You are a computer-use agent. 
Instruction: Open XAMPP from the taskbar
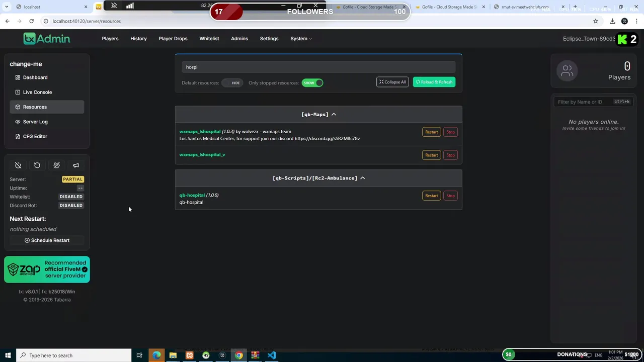pyautogui.click(x=189, y=355)
